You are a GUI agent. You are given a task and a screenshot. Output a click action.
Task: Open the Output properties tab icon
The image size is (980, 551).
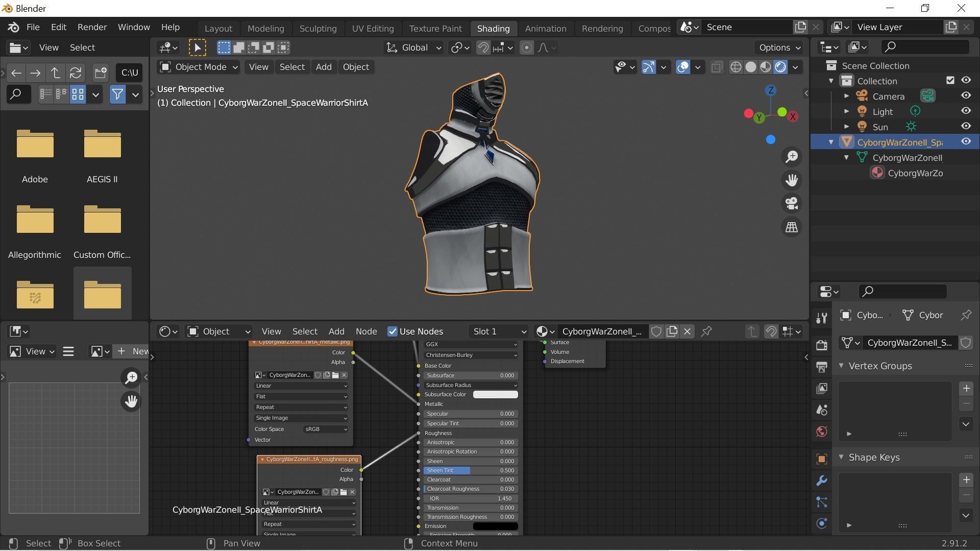click(x=821, y=367)
